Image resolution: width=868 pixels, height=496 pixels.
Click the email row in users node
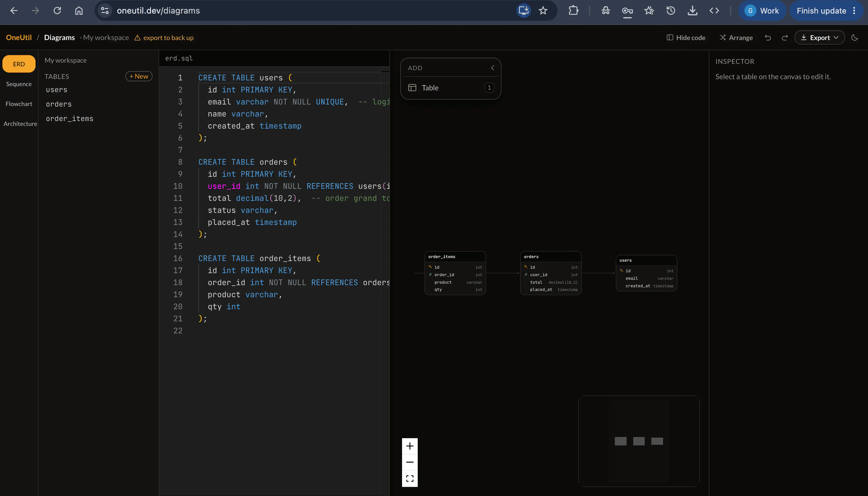[646, 278]
